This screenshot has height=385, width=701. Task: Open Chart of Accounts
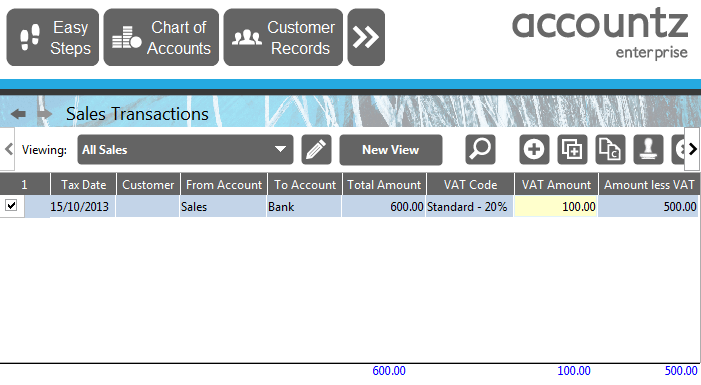point(161,38)
